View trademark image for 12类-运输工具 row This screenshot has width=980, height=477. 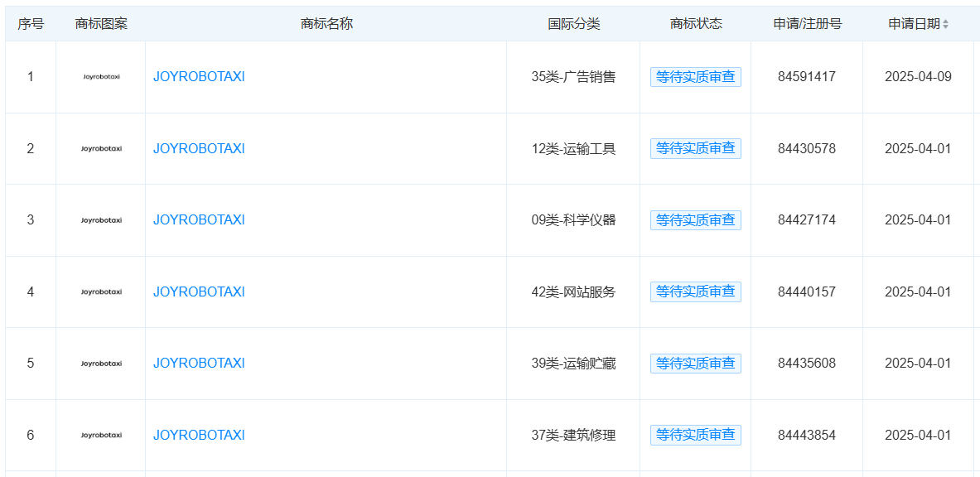pos(101,149)
